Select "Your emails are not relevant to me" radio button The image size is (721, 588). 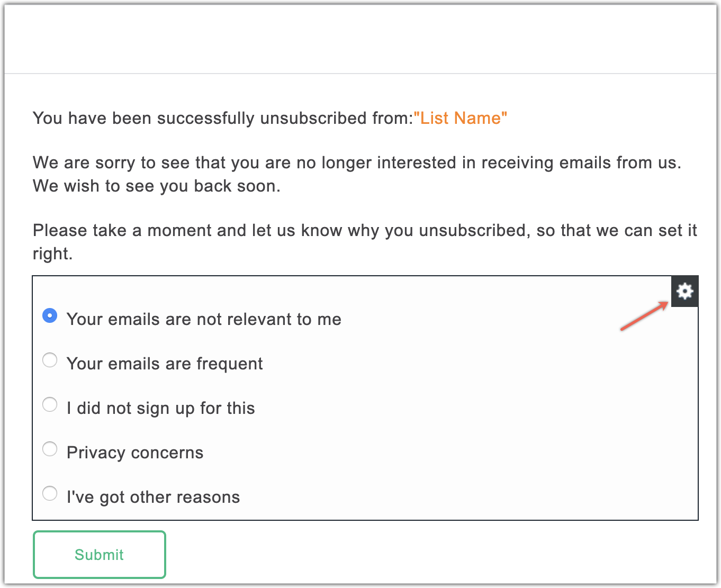click(x=50, y=316)
